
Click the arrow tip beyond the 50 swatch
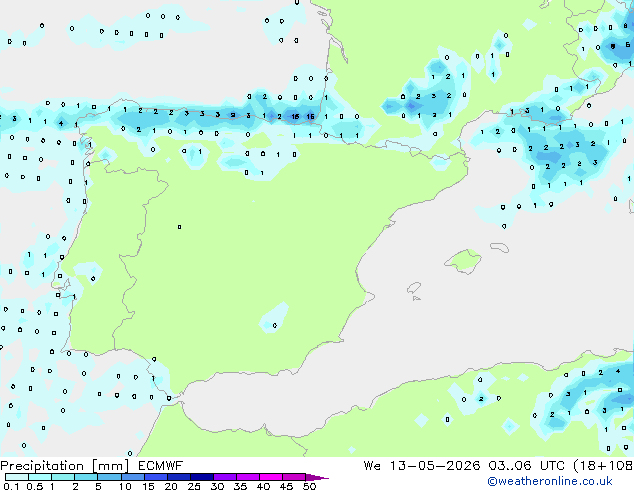317,477
